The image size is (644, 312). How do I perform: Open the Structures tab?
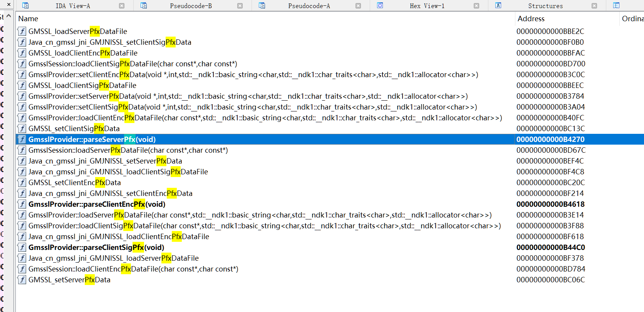click(x=545, y=6)
